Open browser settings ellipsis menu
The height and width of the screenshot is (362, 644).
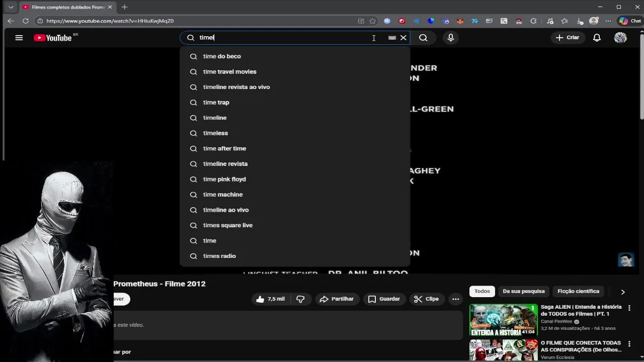[608, 21]
